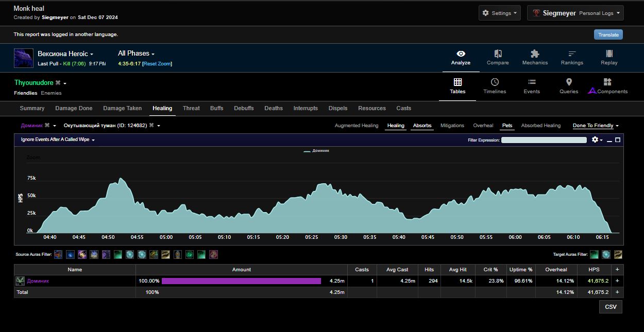Click the Translate button
Viewport: 644px width, 332px height.
click(x=608, y=34)
